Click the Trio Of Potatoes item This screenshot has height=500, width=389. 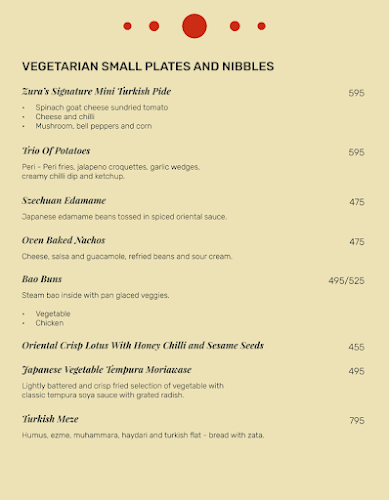click(x=56, y=151)
